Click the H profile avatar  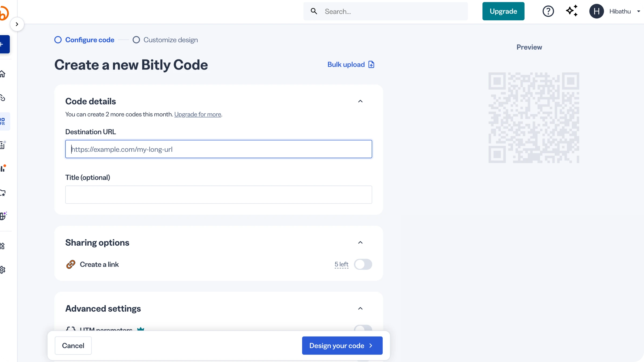tap(596, 11)
